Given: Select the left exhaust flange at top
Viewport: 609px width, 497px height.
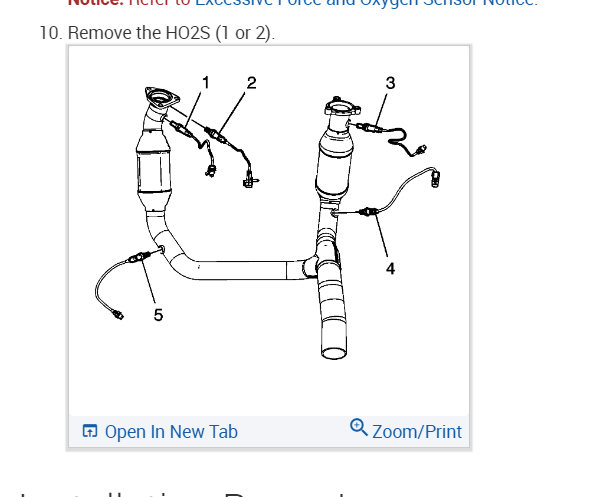Looking at the screenshot, I should [162, 97].
